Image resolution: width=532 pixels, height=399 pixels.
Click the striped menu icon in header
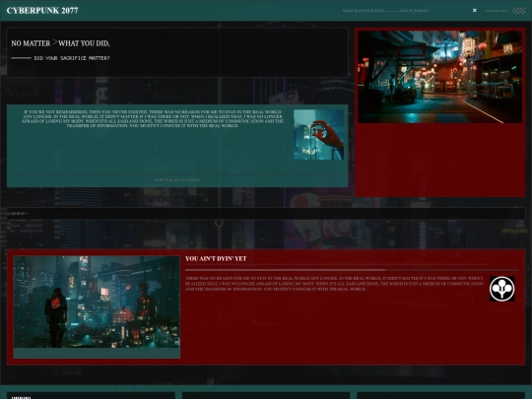pos(518,11)
